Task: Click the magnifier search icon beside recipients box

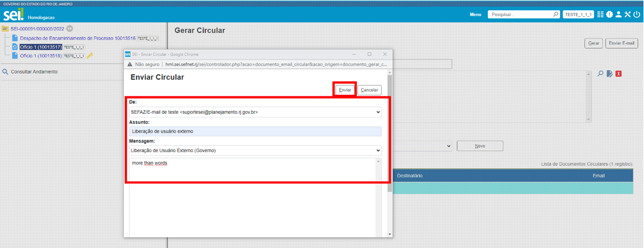Action: tap(600, 74)
